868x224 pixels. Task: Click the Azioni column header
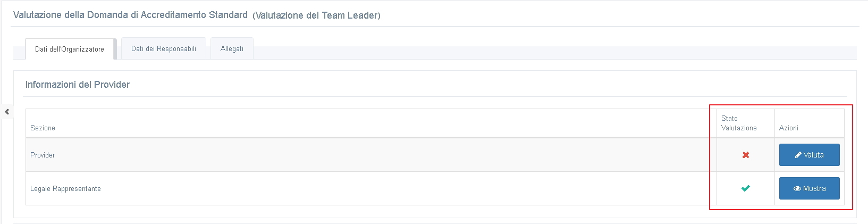coord(788,128)
